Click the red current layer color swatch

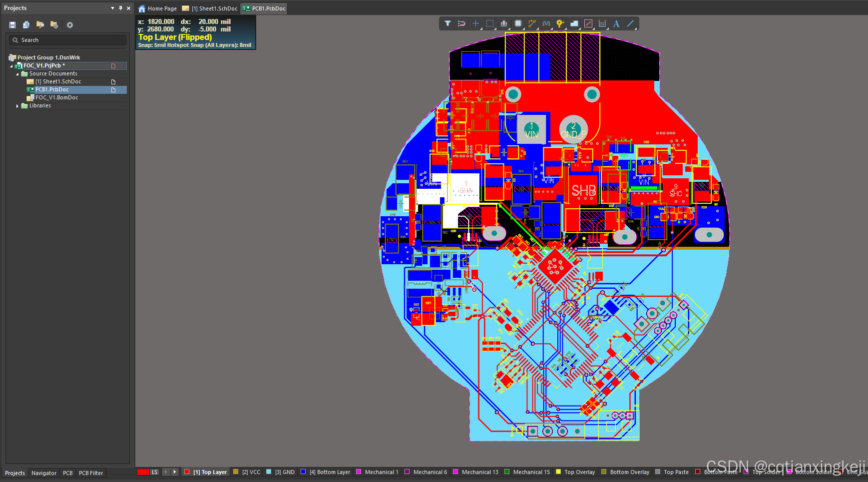(143, 472)
